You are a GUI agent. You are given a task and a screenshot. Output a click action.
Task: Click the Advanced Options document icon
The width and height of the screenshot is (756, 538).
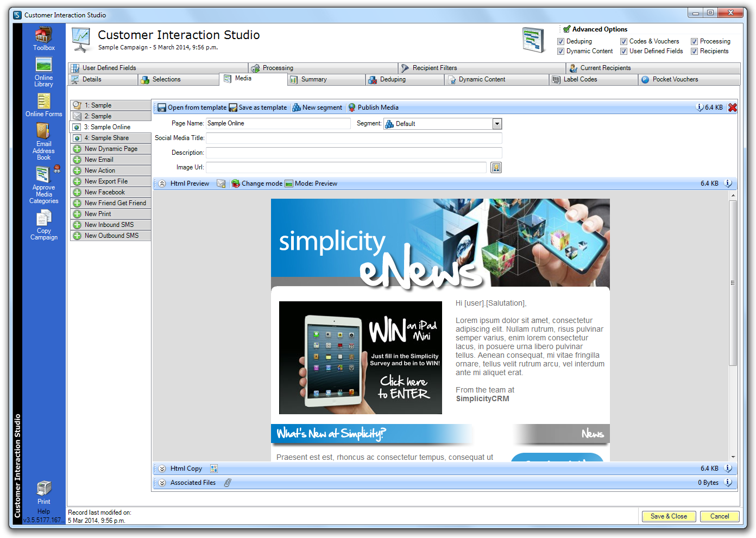(x=533, y=40)
